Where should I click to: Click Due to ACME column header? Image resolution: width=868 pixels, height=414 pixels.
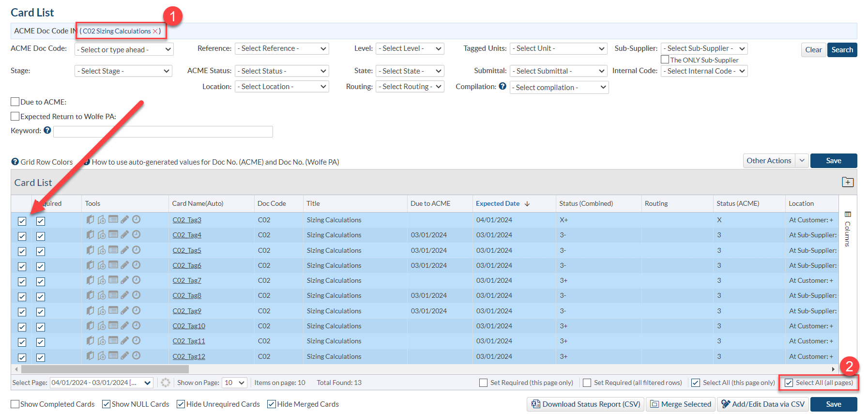[430, 203]
